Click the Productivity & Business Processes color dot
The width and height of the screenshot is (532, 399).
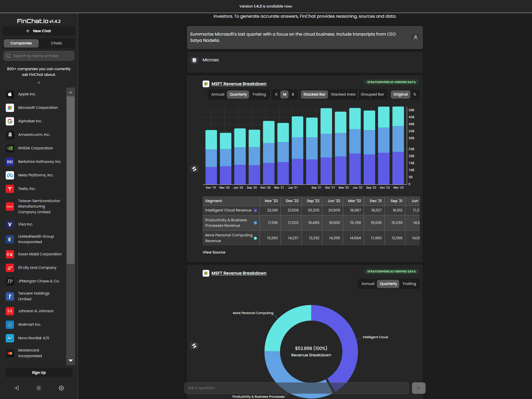coord(255,223)
